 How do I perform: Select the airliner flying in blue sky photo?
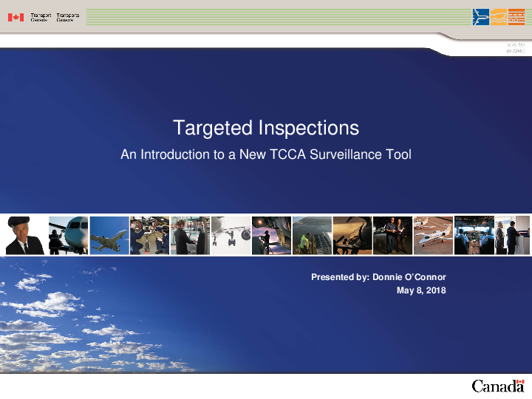point(108,236)
